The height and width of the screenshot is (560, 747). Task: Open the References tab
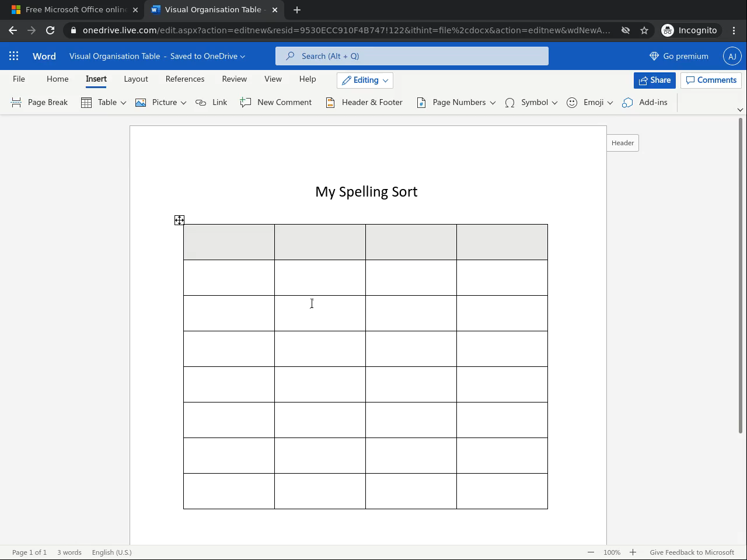tap(185, 79)
